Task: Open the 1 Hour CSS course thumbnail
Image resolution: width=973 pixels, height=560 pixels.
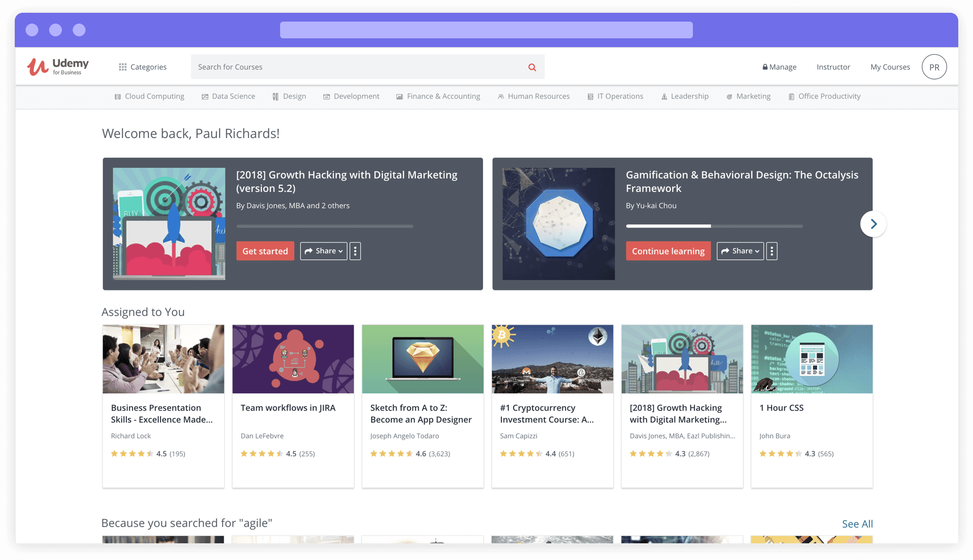Action: (811, 359)
